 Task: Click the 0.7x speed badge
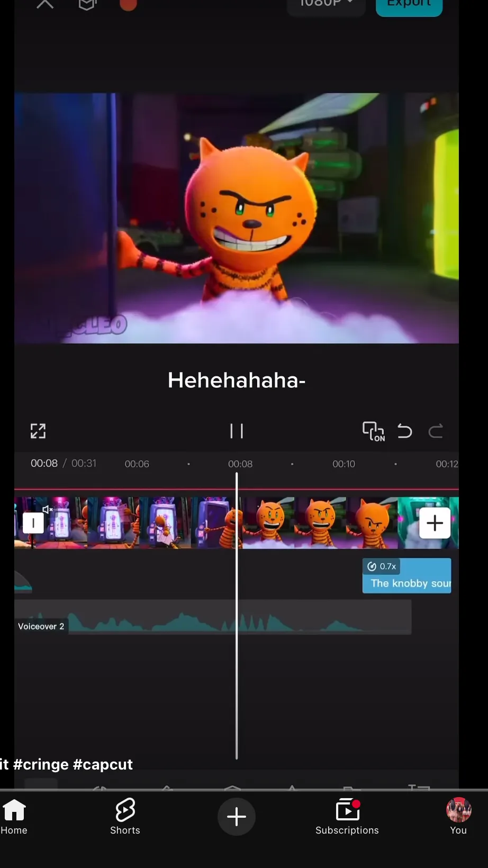click(x=382, y=566)
